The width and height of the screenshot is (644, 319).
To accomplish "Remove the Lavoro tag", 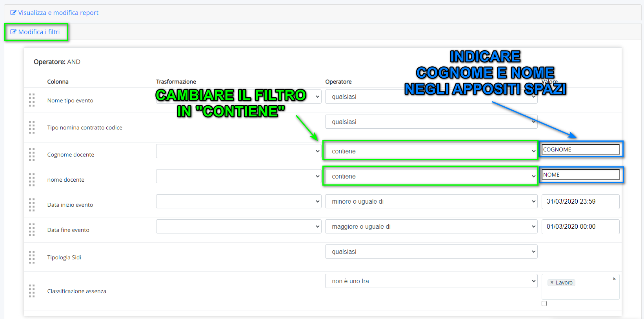I will [x=552, y=283].
